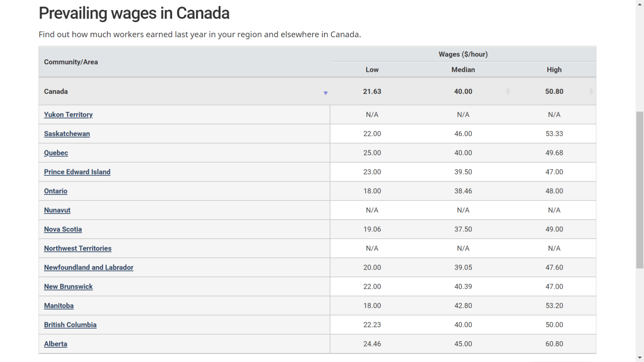This screenshot has width=644, height=362.
Task: Open the New Brunswick link
Action: tap(68, 287)
